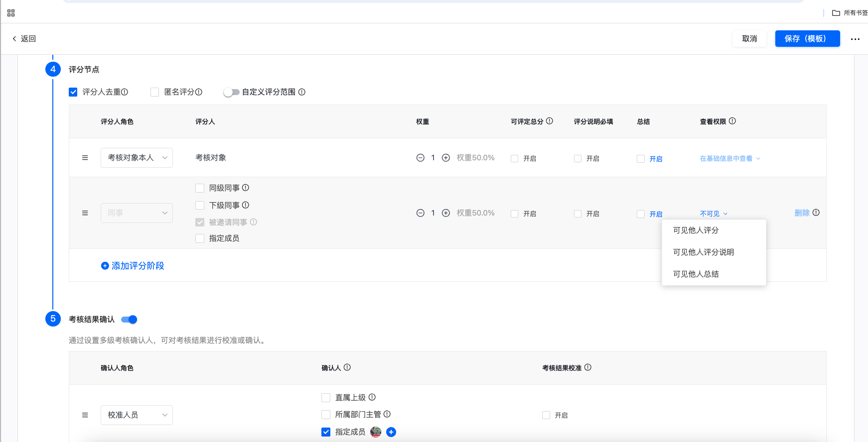
Task: Show info tooltip for 评分人去重
Action: click(x=125, y=92)
